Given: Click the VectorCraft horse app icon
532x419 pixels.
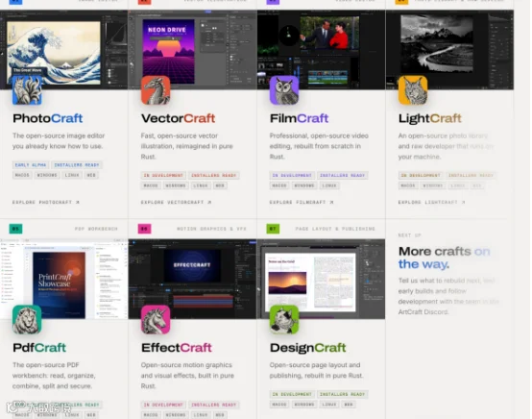Looking at the screenshot, I should click(x=156, y=90).
